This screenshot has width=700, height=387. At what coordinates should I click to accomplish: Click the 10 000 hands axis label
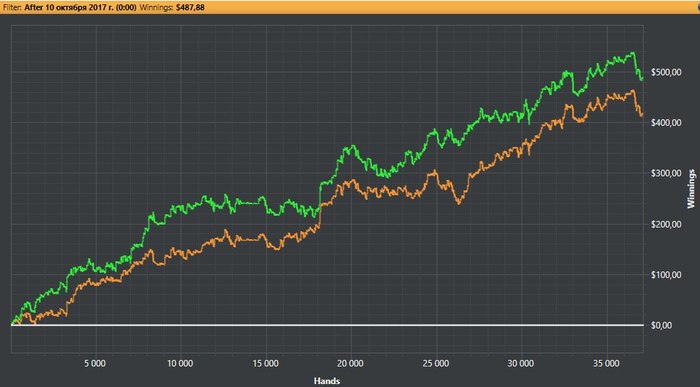click(x=180, y=364)
